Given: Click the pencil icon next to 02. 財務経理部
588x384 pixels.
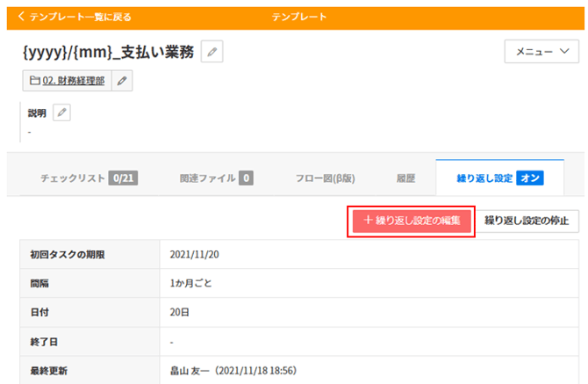Looking at the screenshot, I should coord(123,81).
